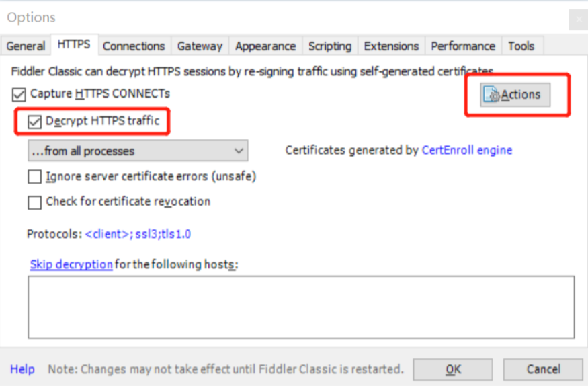Click the protocols link <client>;ssl3;tls1.0
Viewport: 588px width, 386px height.
coord(138,234)
